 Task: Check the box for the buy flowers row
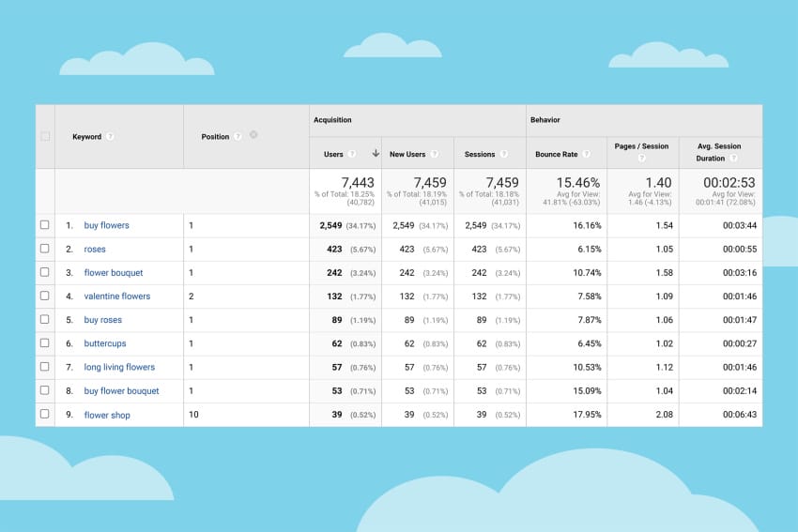click(44, 225)
